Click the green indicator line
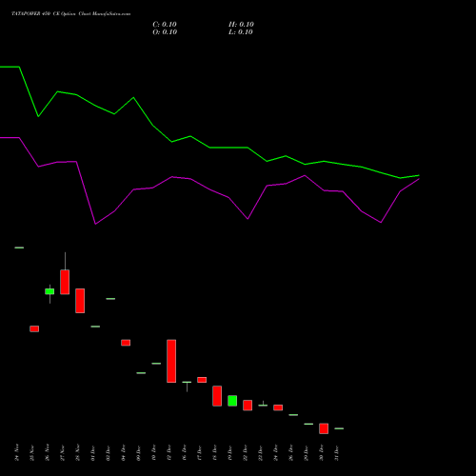476x476 pixels. click(x=209, y=148)
